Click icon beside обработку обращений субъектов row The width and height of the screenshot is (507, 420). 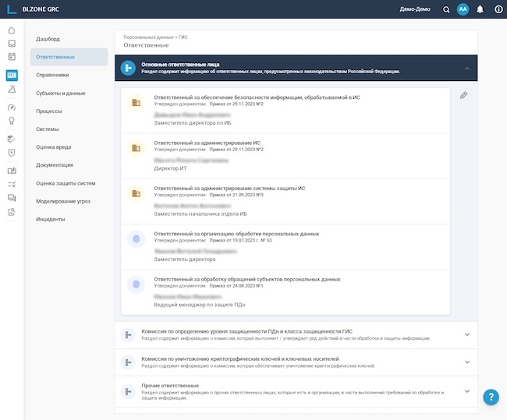136,284
